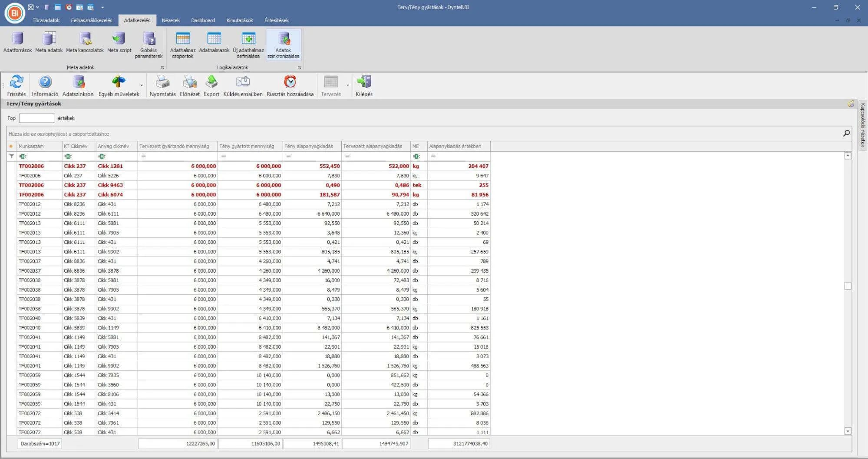Screen dimensions: 868x459
Task: Open the Kimutatások ribbon tab
Action: coord(239,20)
